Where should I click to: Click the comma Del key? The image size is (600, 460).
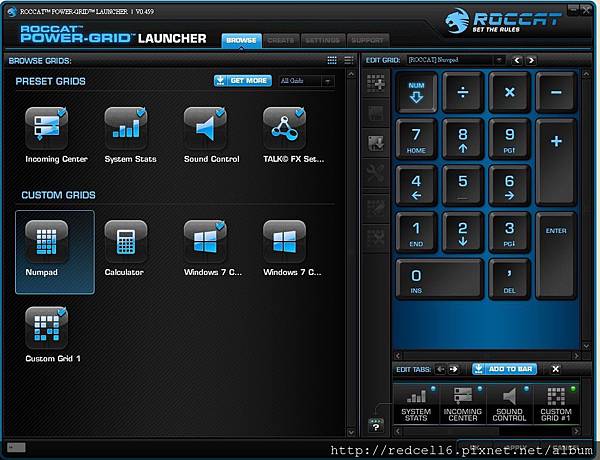coord(510,279)
